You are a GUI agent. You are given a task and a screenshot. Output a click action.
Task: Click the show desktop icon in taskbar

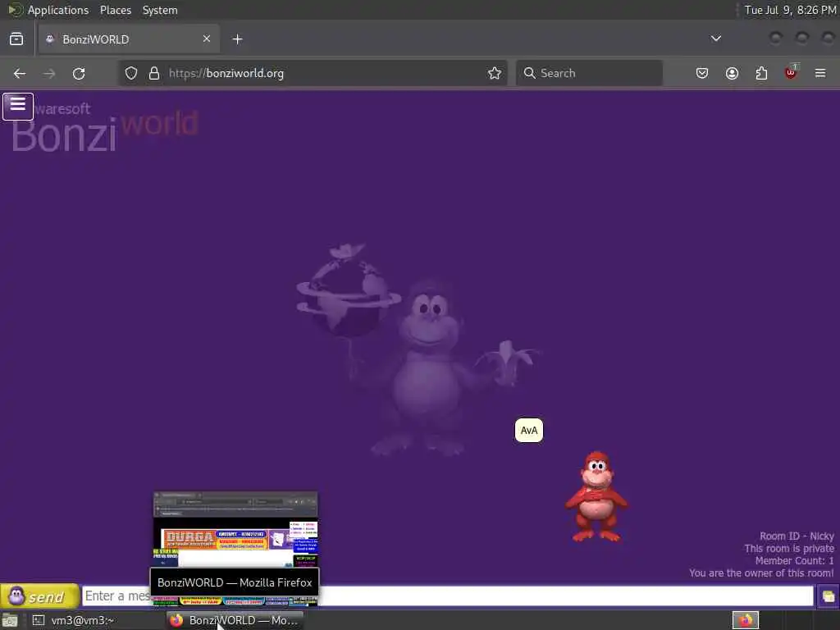(x=10, y=621)
